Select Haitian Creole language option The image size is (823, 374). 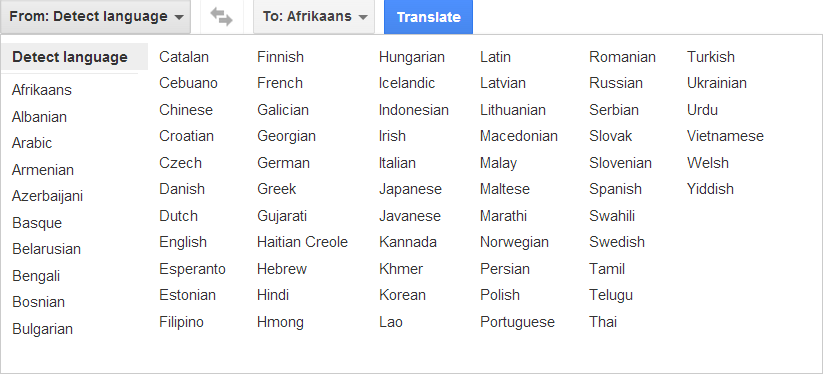pos(302,242)
